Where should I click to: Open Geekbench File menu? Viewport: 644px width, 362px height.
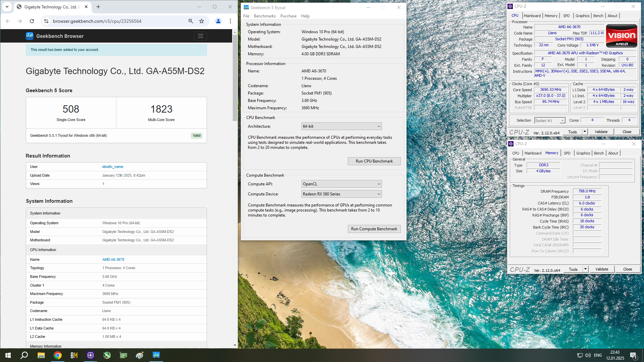pyautogui.click(x=246, y=16)
